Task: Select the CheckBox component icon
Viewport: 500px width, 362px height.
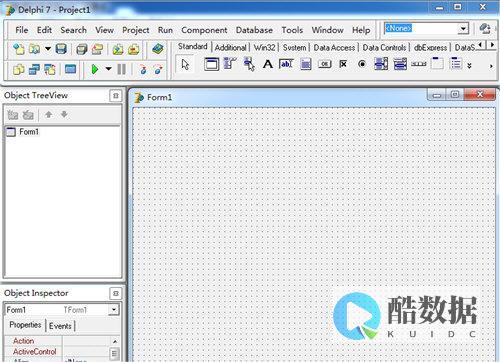Action: tap(343, 64)
